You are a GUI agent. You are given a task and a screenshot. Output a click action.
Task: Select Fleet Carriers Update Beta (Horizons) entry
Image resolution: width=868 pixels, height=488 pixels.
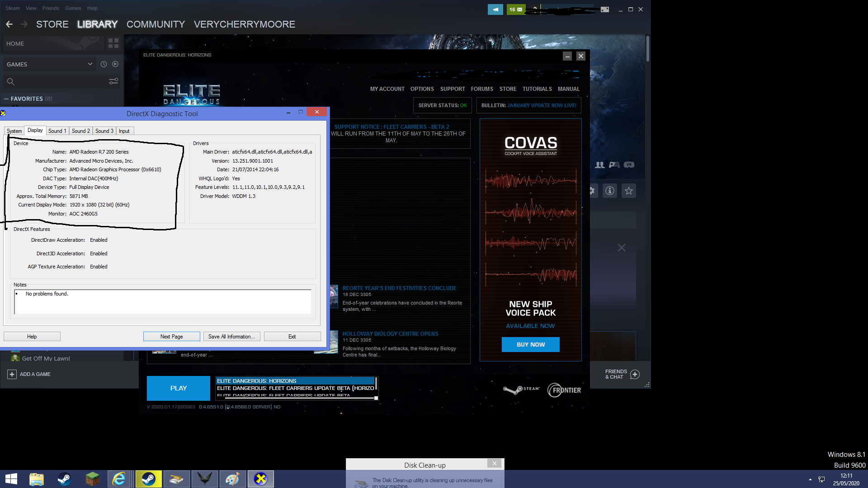point(295,388)
